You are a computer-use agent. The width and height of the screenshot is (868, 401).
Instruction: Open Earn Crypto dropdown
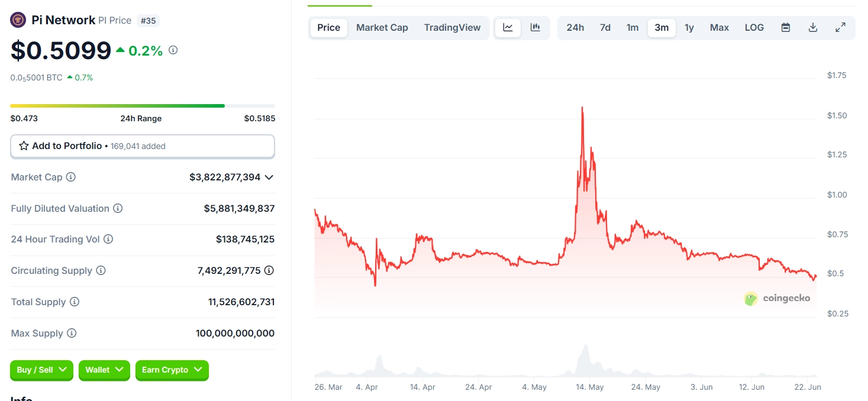coord(172,370)
